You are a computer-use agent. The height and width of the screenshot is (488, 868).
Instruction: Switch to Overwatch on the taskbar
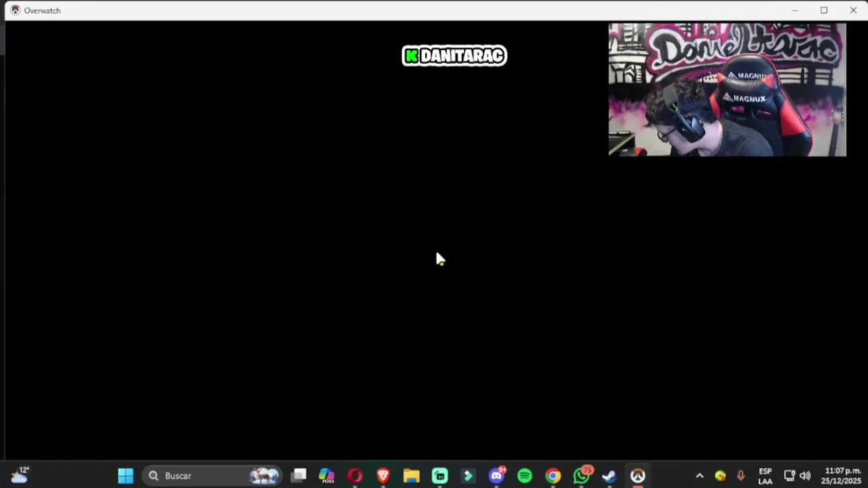[638, 476]
